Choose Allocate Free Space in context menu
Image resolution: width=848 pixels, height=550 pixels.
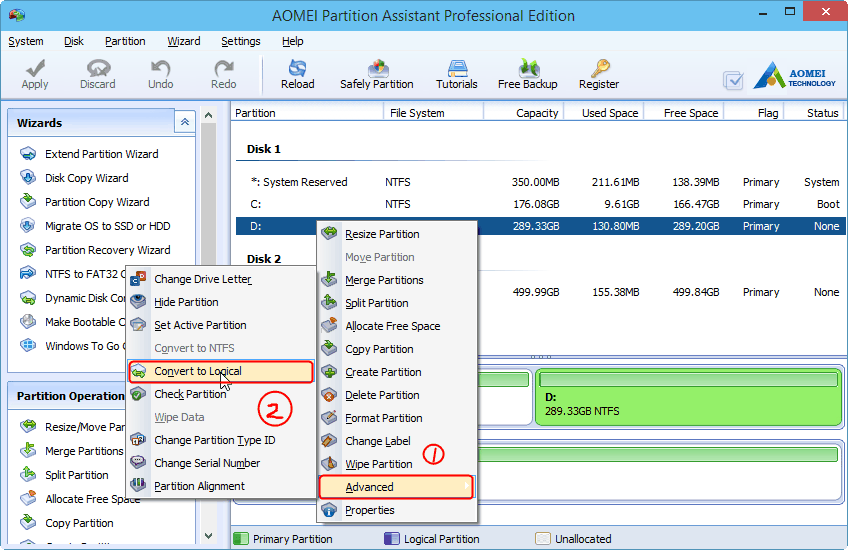pos(397,326)
